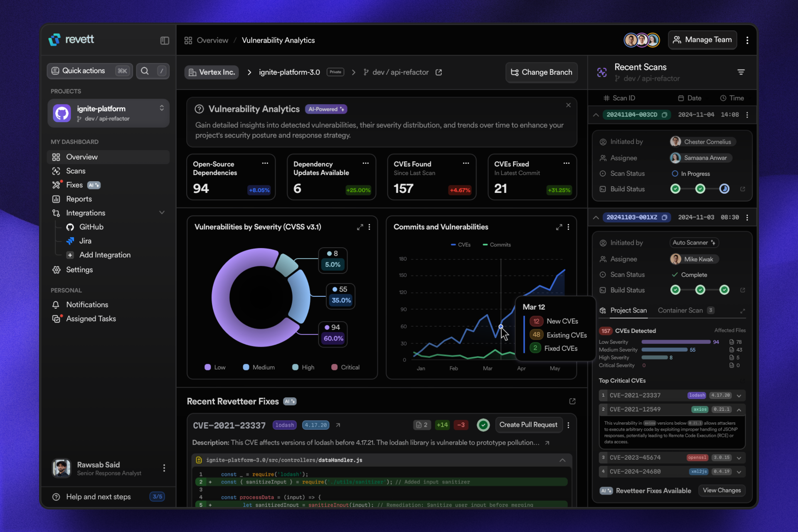
Task: Open ignite-platform project switcher
Action: (162, 108)
